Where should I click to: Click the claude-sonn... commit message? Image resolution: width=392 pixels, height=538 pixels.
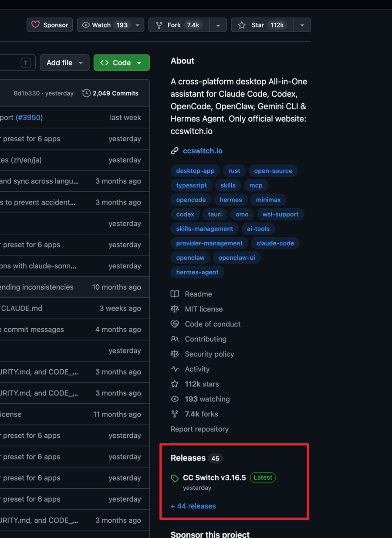click(38, 266)
